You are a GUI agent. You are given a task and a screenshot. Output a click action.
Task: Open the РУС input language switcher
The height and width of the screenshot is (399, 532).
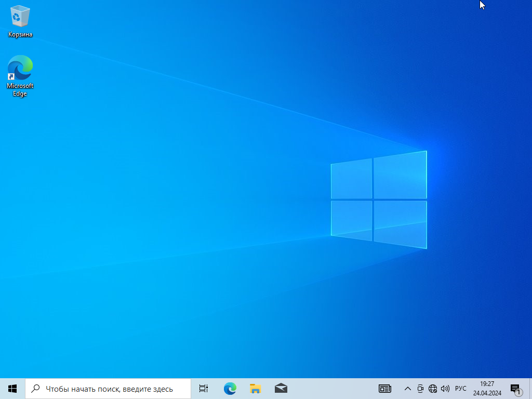click(x=461, y=389)
